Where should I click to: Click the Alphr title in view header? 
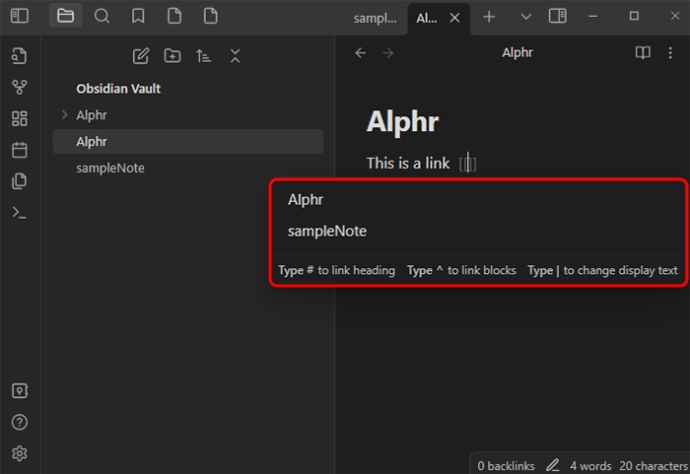point(517,52)
